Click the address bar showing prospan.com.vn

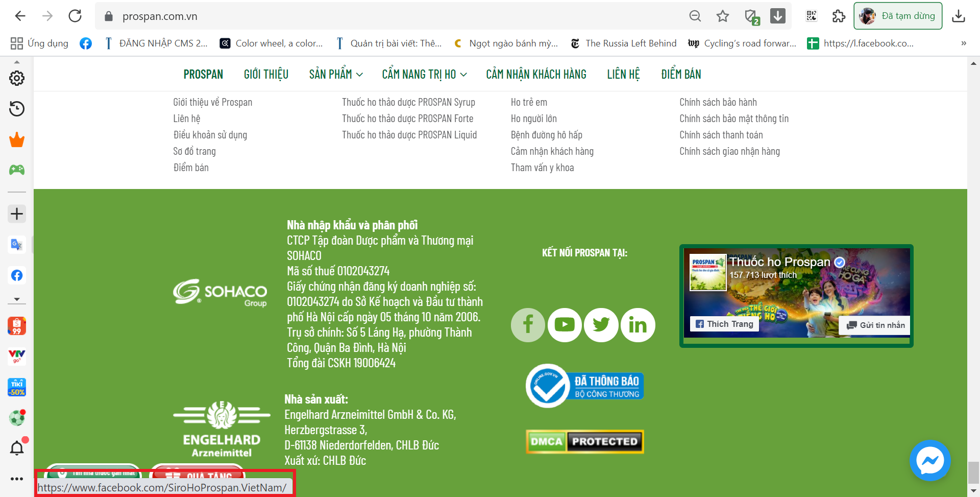[x=357, y=16]
